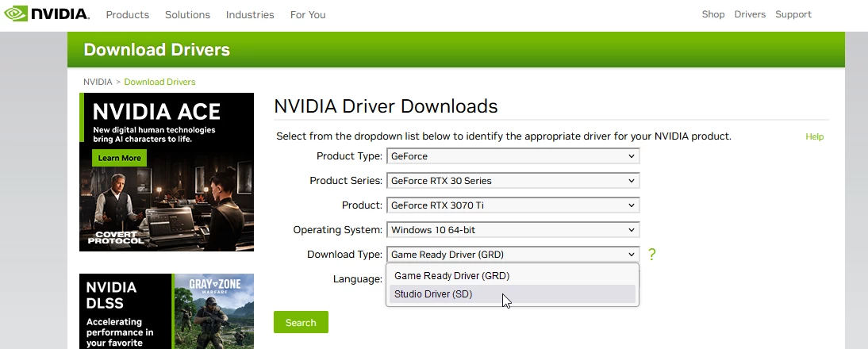868x349 pixels.
Task: Expand the Product Series dropdown
Action: pyautogui.click(x=513, y=180)
